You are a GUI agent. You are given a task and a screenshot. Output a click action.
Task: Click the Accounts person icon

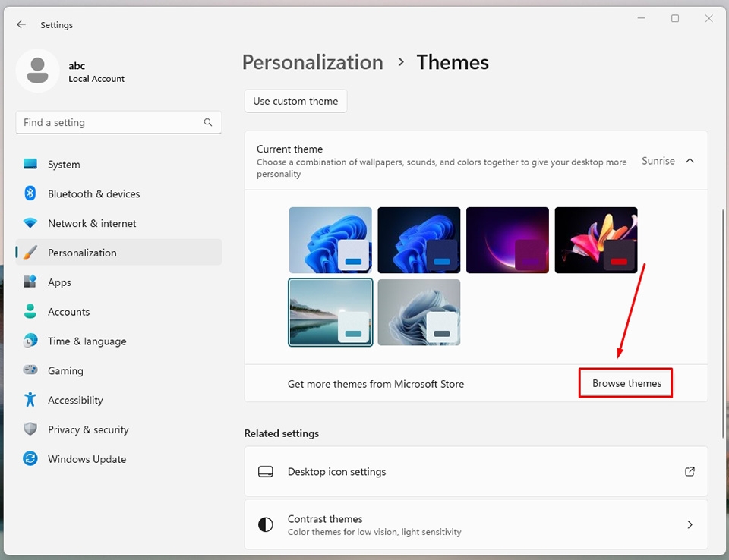30,311
